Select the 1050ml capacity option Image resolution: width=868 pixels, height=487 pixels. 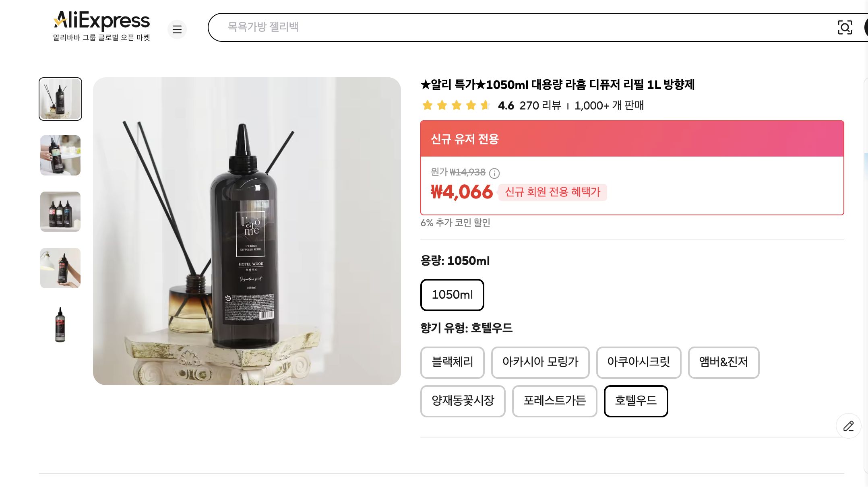(x=452, y=295)
